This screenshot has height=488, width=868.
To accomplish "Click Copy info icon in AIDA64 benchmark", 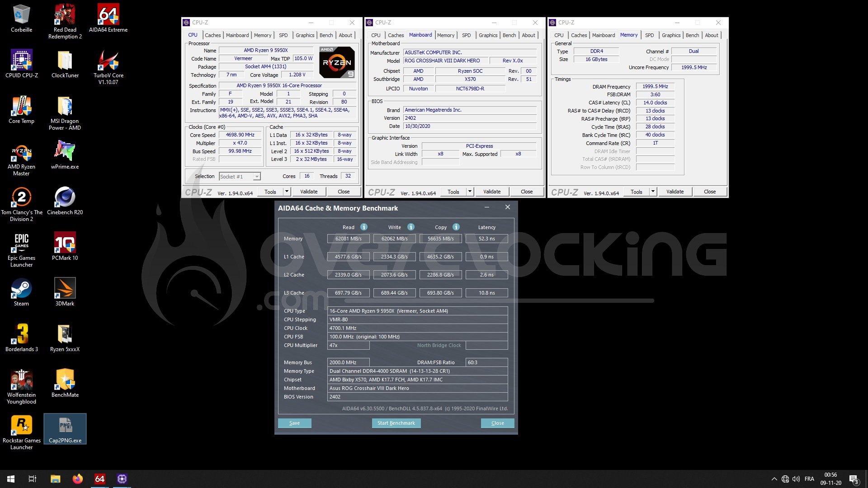I will 456,227.
